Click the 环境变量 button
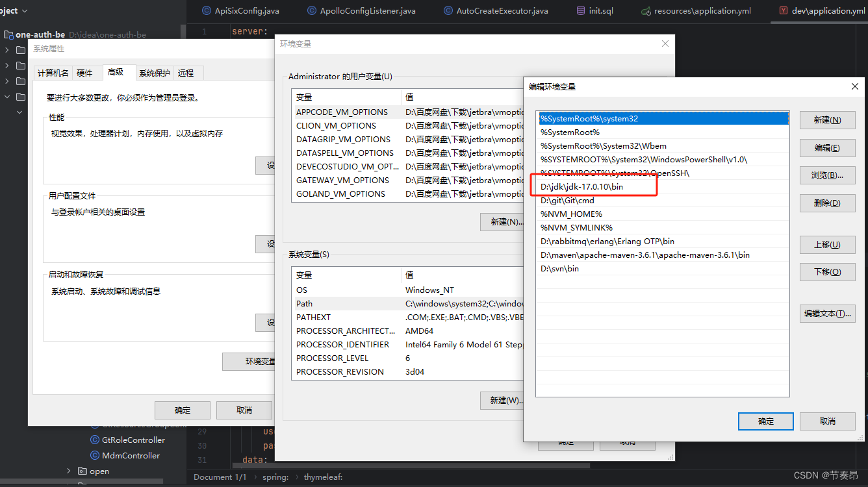Image resolution: width=868 pixels, height=487 pixels. tap(249, 361)
